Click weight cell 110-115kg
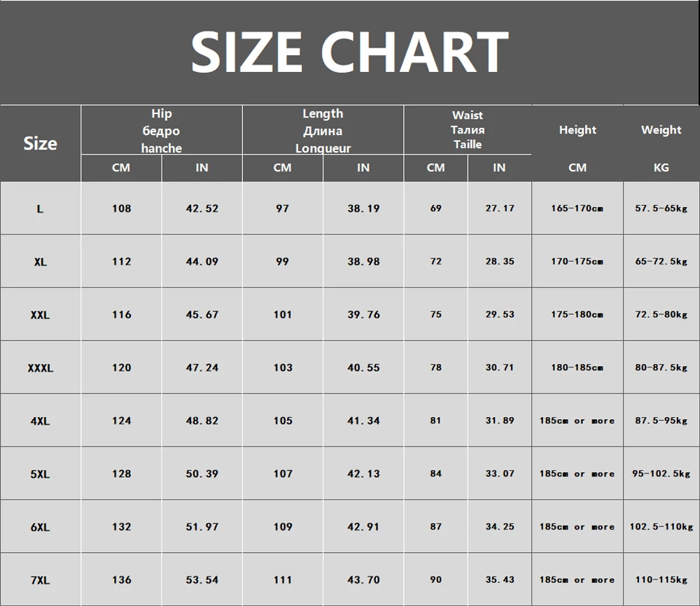700x606 pixels. tap(661, 579)
